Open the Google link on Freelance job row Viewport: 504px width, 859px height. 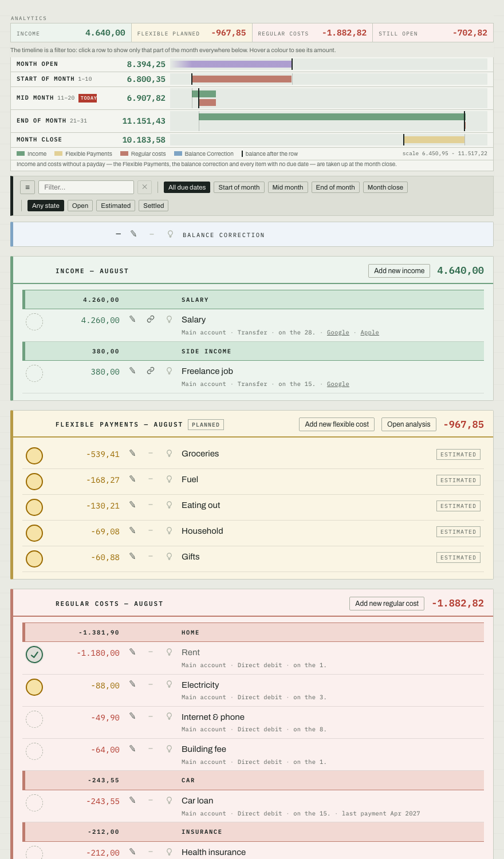pos(338,384)
